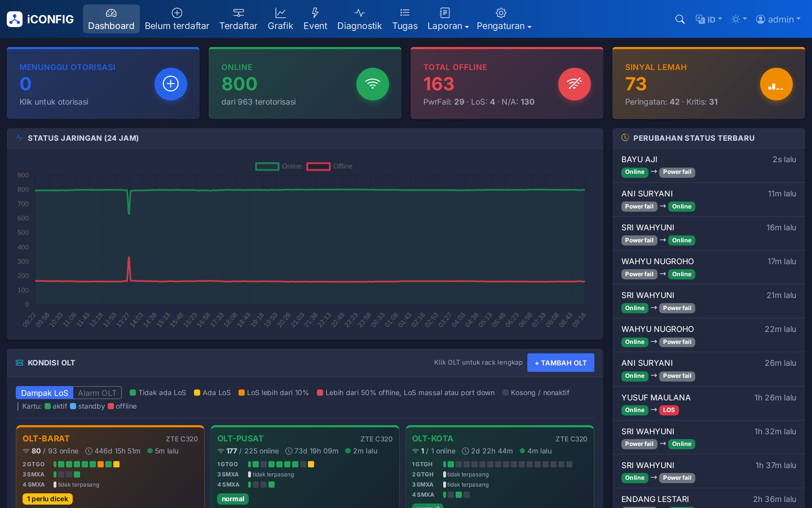The width and height of the screenshot is (812, 508).
Task: Open Event via lightning icon
Action: pos(315,13)
